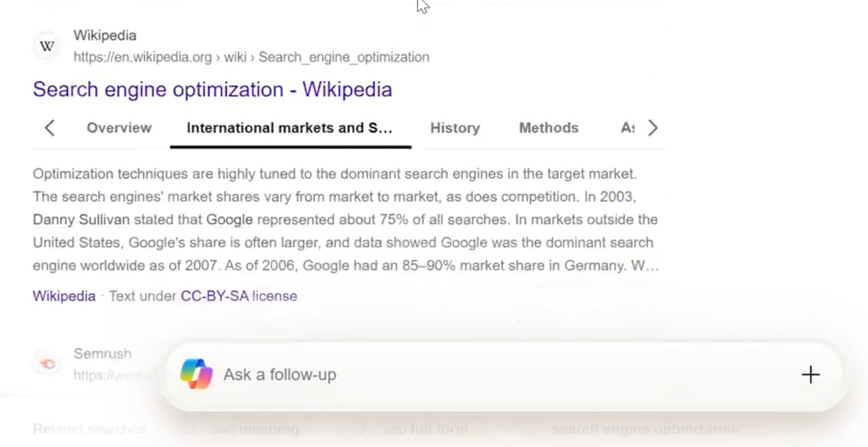Click search icon beside seo meaning

(189, 429)
